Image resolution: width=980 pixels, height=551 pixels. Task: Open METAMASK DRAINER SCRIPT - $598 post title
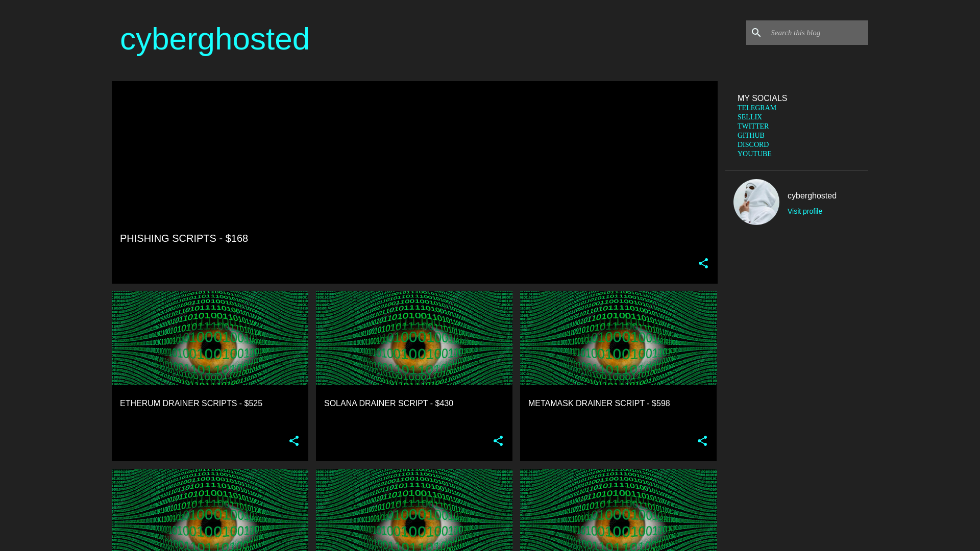[599, 404]
